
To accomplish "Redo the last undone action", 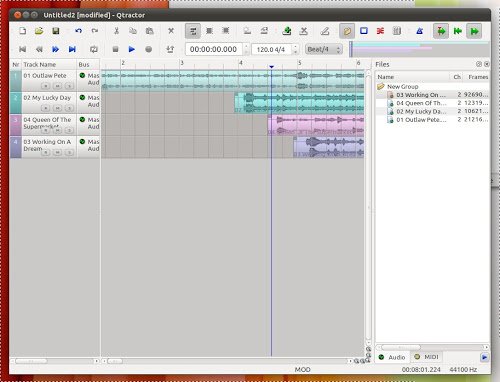I will (95, 31).
